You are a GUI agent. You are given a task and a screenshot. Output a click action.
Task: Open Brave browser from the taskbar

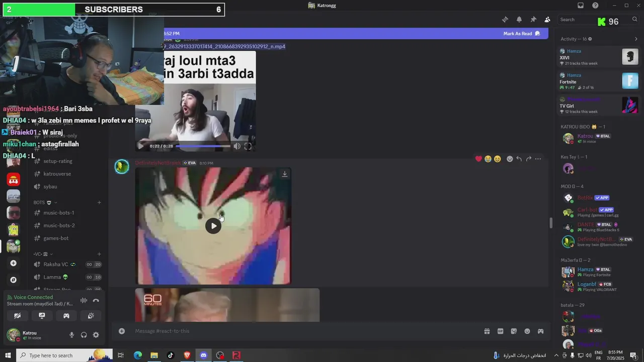pyautogui.click(x=187, y=355)
